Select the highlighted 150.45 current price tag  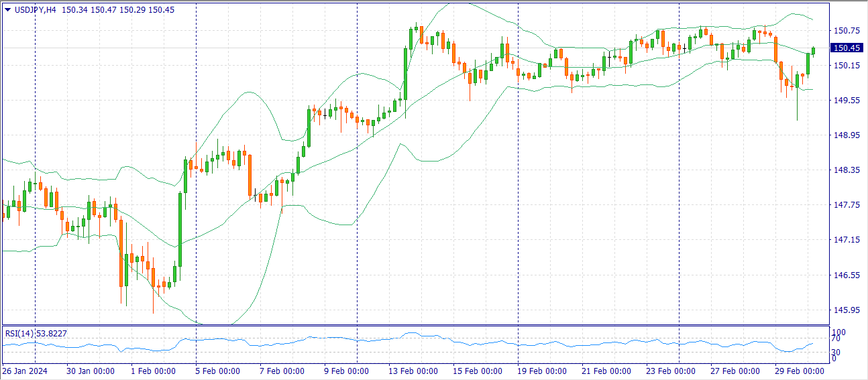[x=847, y=48]
